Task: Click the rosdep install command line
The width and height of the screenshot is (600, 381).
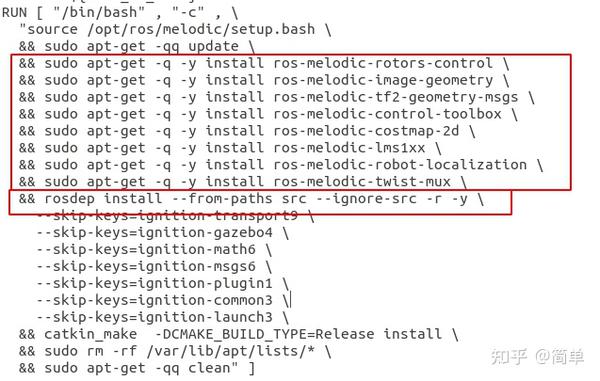Action: (251, 199)
